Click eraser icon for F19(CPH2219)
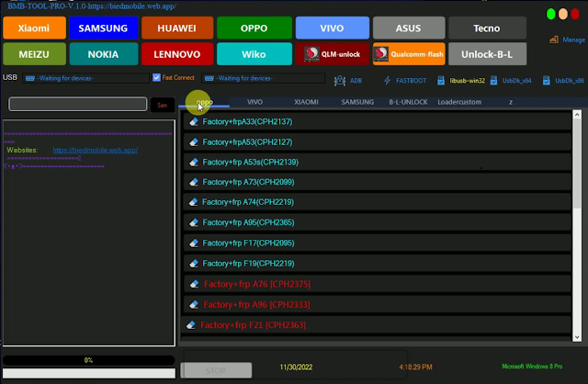 (x=194, y=264)
